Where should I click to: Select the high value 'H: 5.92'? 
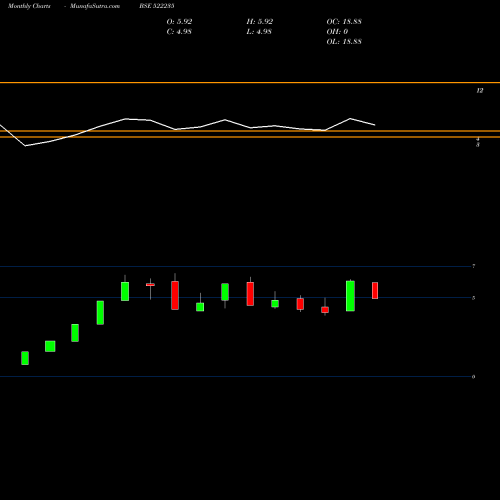coord(260,22)
